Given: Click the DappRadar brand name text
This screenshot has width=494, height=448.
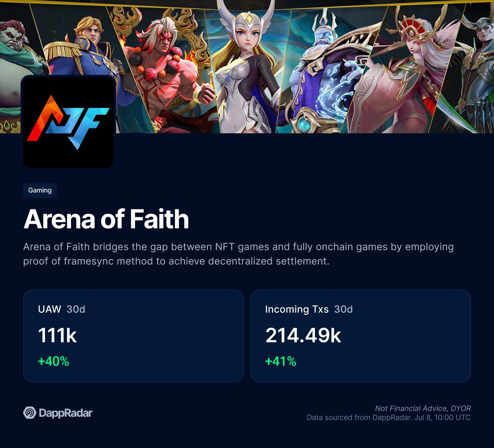Looking at the screenshot, I should [x=65, y=413].
